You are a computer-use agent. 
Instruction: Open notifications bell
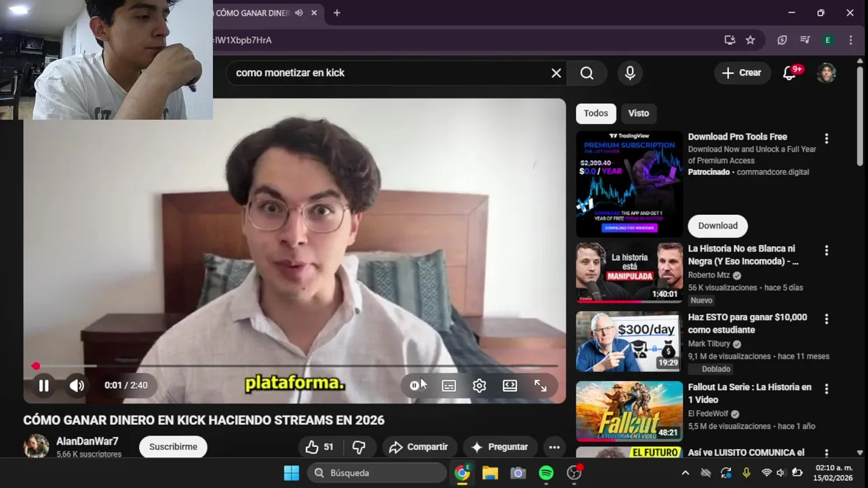coord(789,73)
